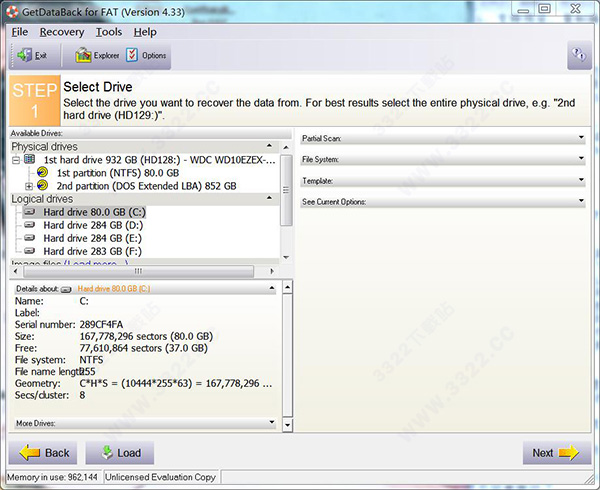
Task: Click the Memory in use status entry
Action: 52,477
